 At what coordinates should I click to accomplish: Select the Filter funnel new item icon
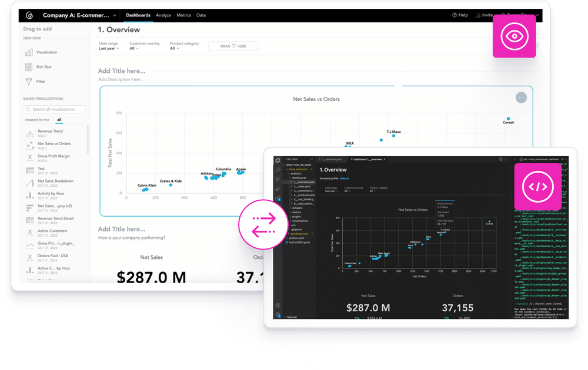point(29,82)
